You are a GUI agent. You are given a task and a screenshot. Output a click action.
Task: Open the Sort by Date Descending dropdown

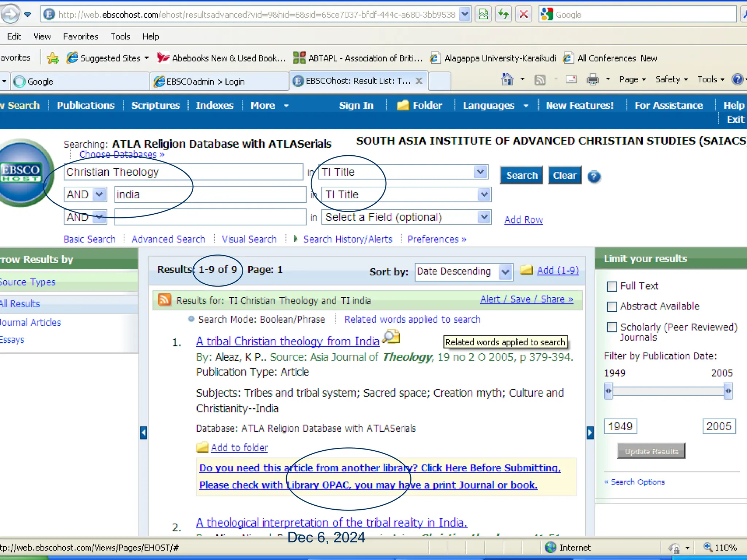505,272
